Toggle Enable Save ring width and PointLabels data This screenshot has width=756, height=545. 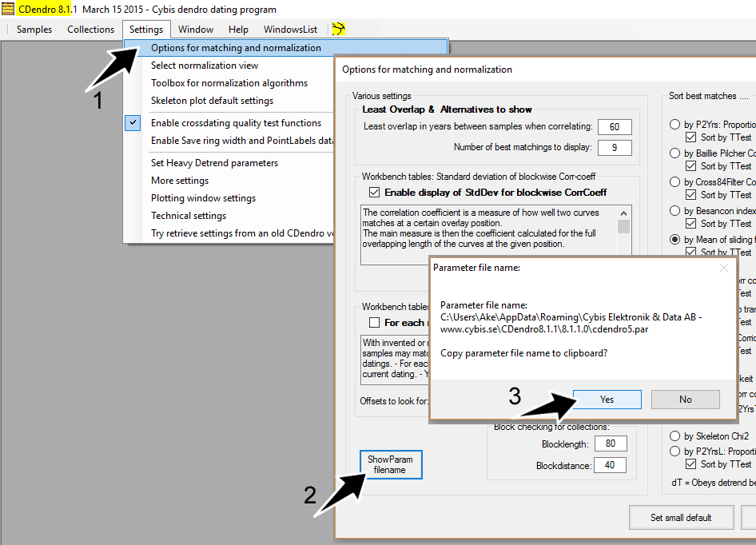click(x=229, y=141)
